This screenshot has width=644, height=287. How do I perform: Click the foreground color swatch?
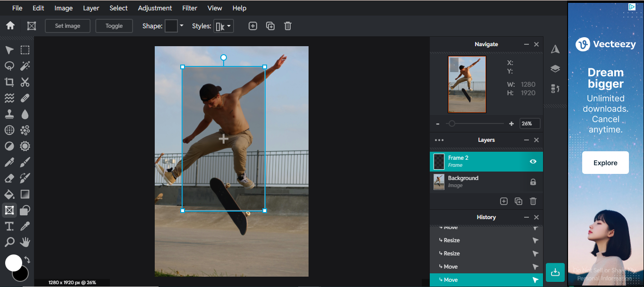14,262
